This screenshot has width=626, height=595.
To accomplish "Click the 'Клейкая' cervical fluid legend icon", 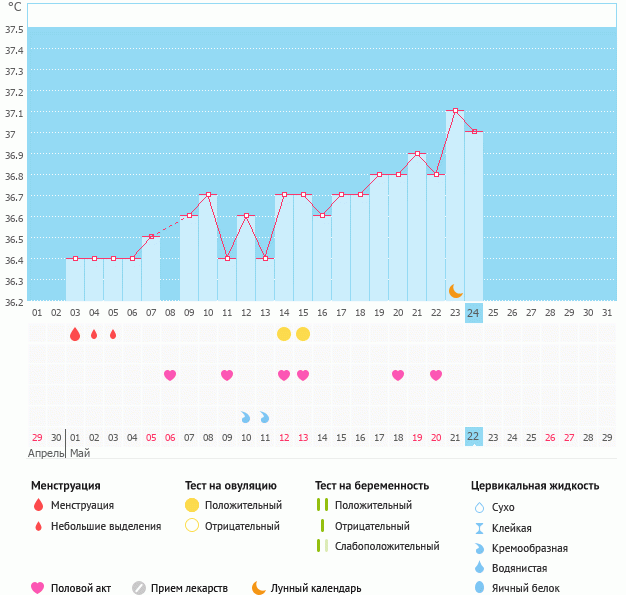I will [479, 528].
